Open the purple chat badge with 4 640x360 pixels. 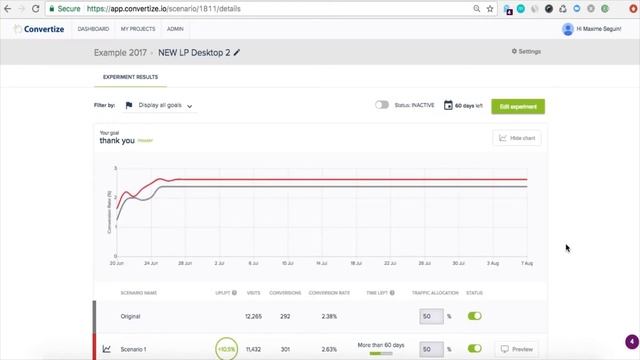pyautogui.click(x=632, y=342)
